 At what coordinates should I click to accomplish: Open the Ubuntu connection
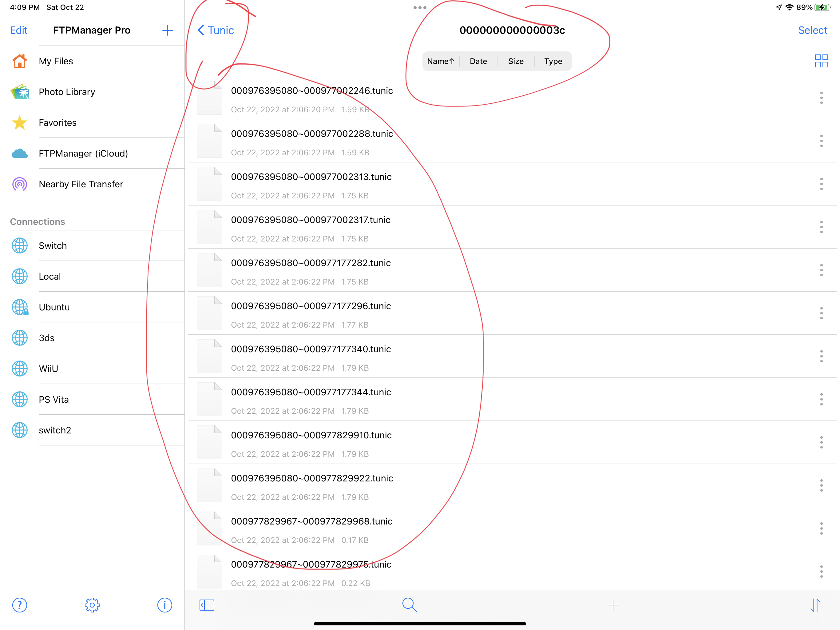92,307
